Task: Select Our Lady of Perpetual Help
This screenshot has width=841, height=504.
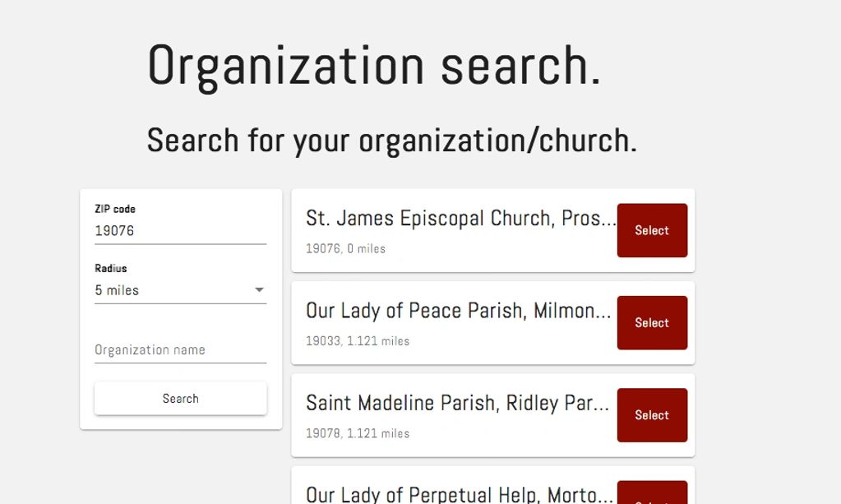Action: [x=652, y=495]
